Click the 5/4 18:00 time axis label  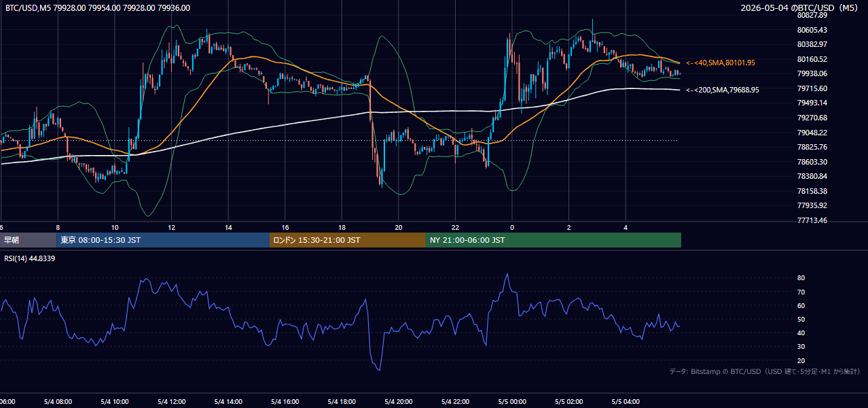click(342, 402)
